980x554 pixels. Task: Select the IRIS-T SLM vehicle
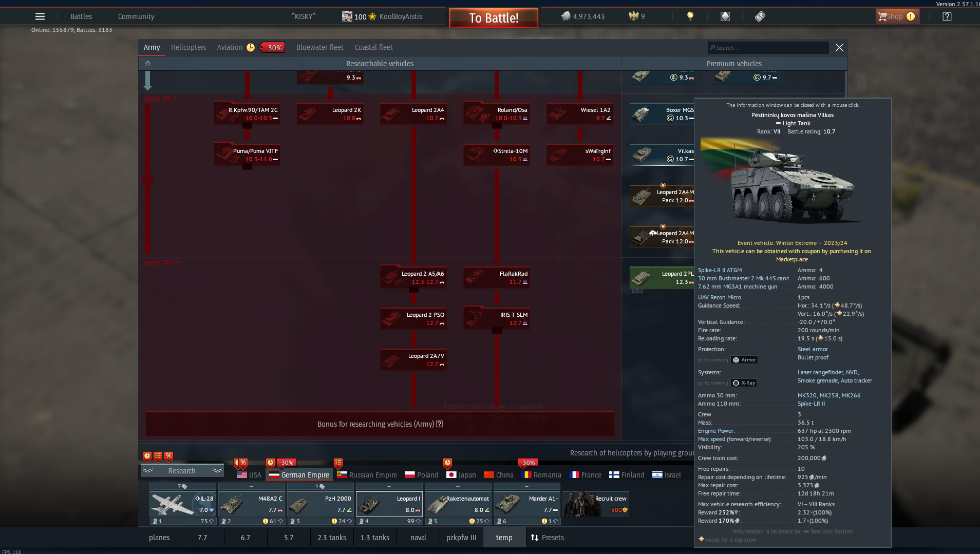click(497, 319)
